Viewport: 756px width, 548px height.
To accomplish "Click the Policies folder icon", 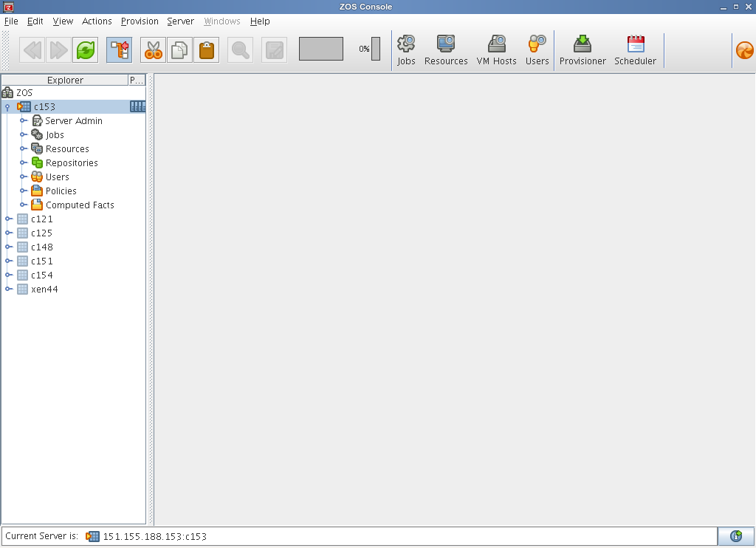I will click(x=37, y=191).
